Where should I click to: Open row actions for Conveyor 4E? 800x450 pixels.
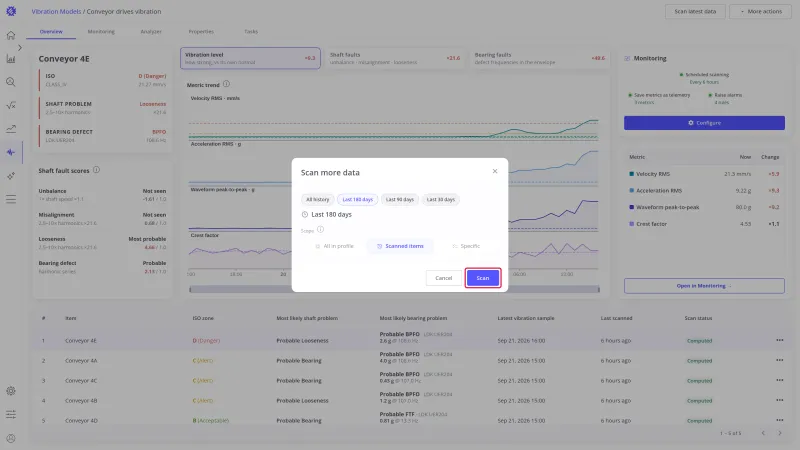tap(780, 340)
